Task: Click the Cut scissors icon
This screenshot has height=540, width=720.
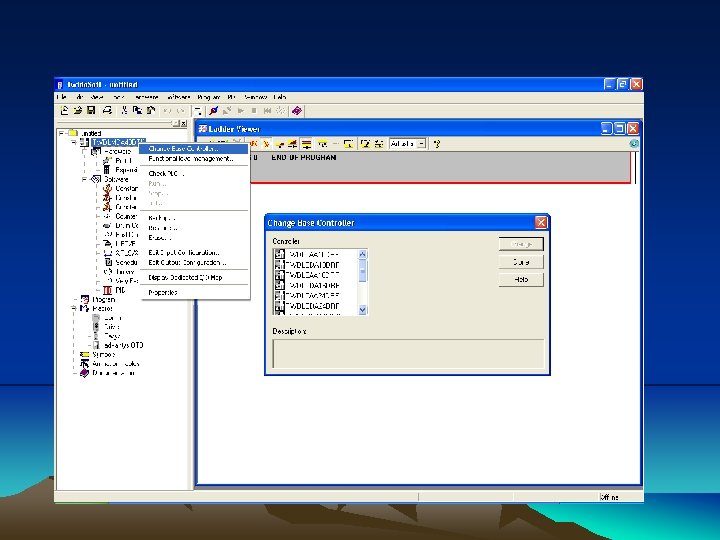Action: pos(124,110)
